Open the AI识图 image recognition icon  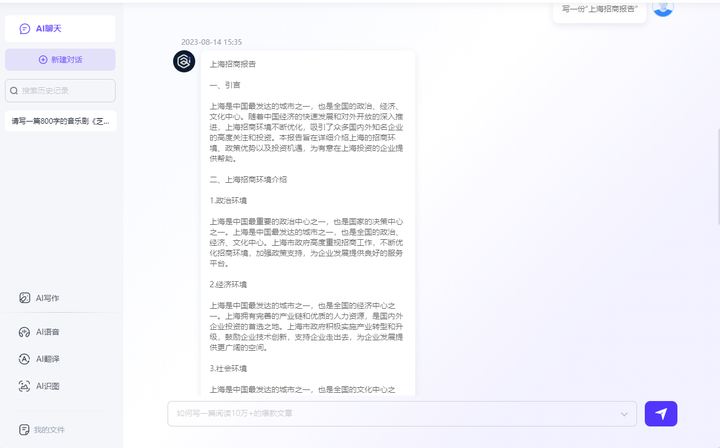(25, 386)
